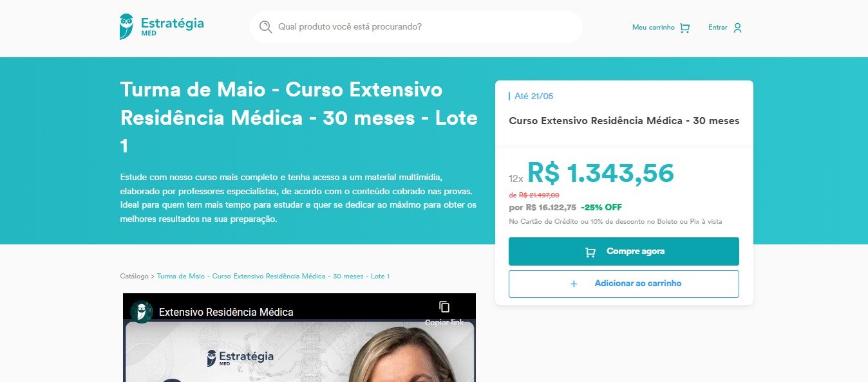
Task: Click the Estratégia MED logo inside video
Action: point(240,358)
